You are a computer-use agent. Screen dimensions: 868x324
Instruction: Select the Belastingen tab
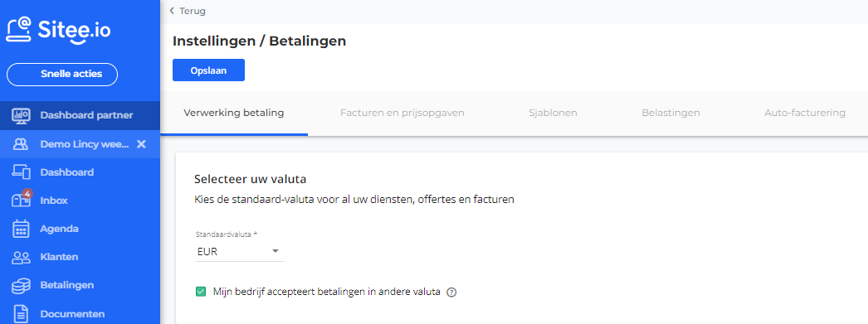pyautogui.click(x=671, y=113)
